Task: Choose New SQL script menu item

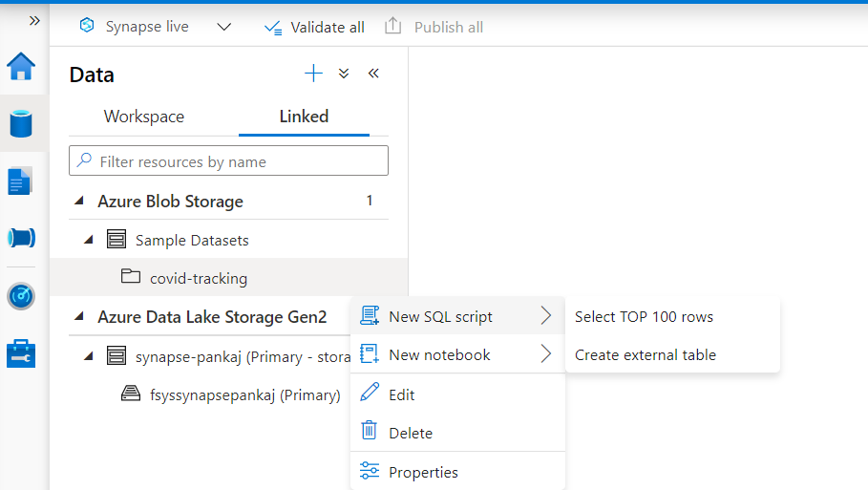Action: point(457,316)
